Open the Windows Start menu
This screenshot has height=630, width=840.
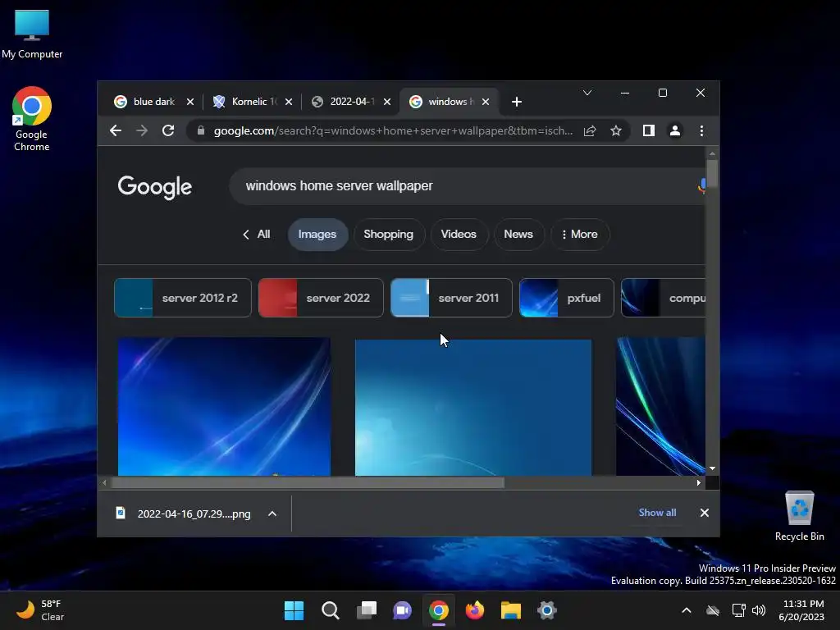[x=294, y=610]
